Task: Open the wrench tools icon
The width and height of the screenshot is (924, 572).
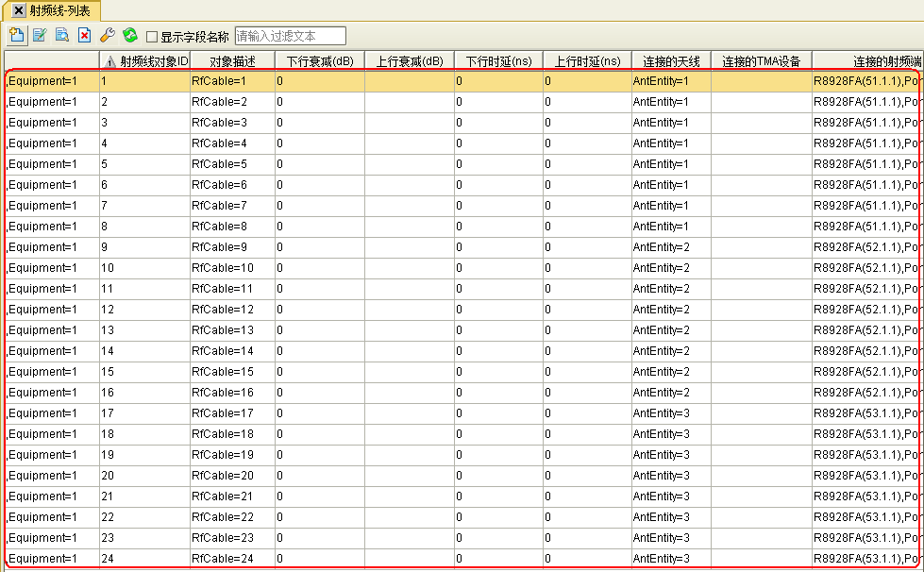Action: click(108, 36)
